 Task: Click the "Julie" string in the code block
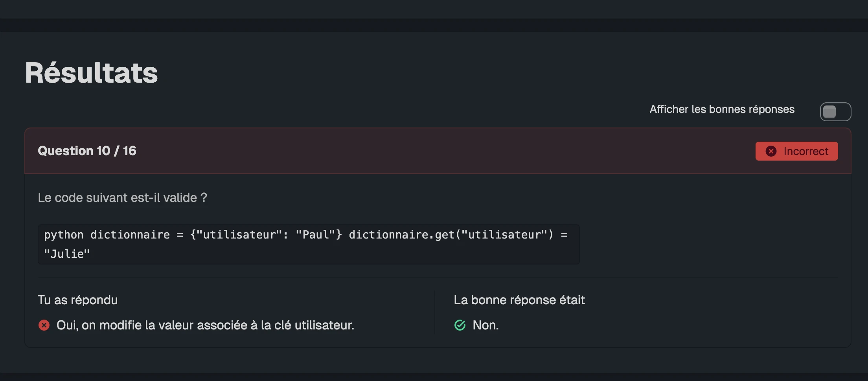[67, 254]
